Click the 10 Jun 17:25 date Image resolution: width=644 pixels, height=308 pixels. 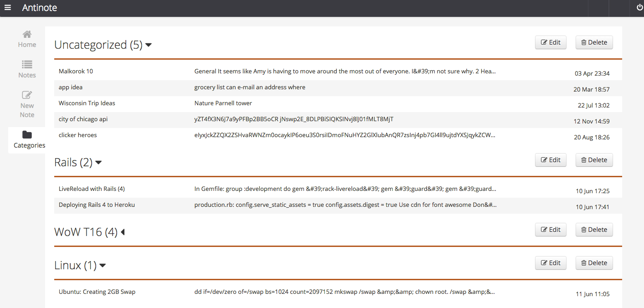click(592, 191)
